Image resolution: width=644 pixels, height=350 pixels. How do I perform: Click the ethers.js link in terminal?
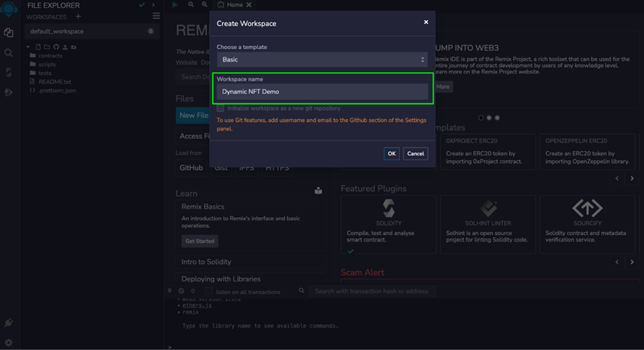[197, 305]
